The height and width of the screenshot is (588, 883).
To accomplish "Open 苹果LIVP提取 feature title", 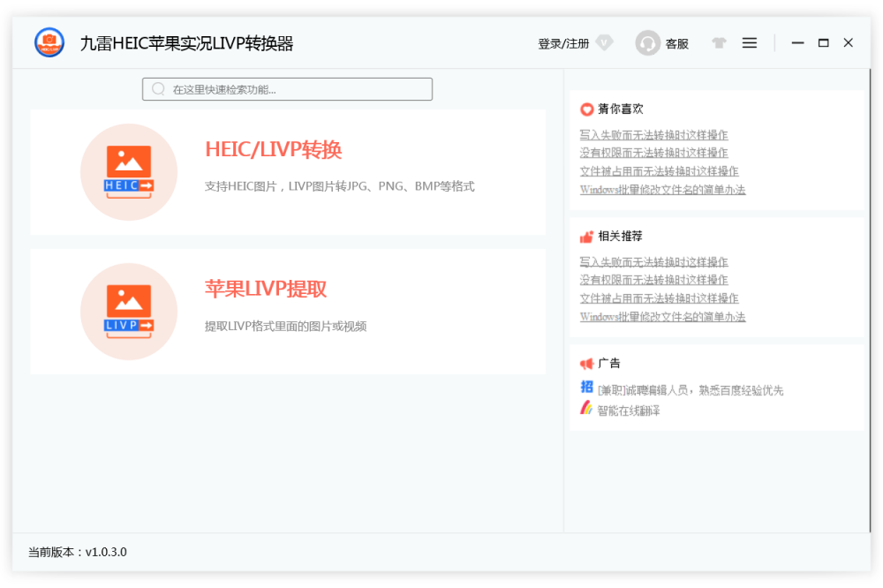I will click(x=266, y=290).
